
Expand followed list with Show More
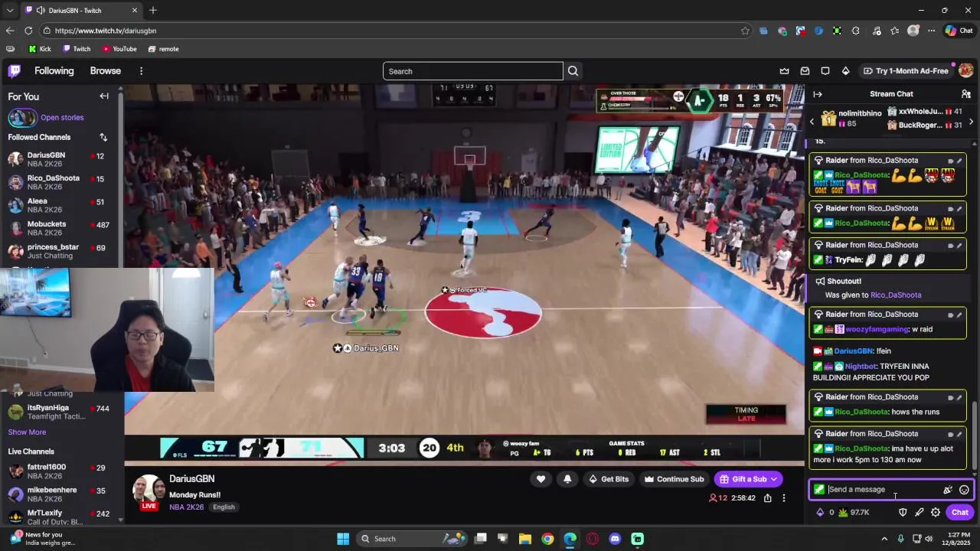click(x=27, y=432)
